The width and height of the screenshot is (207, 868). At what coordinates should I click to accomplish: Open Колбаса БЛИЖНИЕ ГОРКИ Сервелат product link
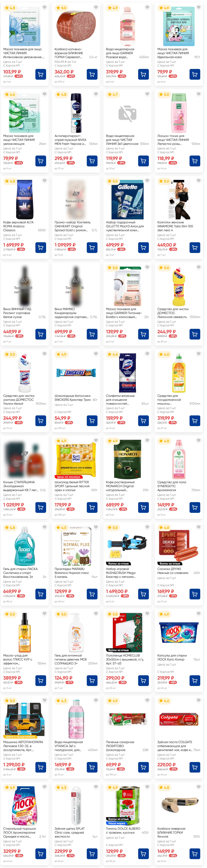(x=69, y=53)
